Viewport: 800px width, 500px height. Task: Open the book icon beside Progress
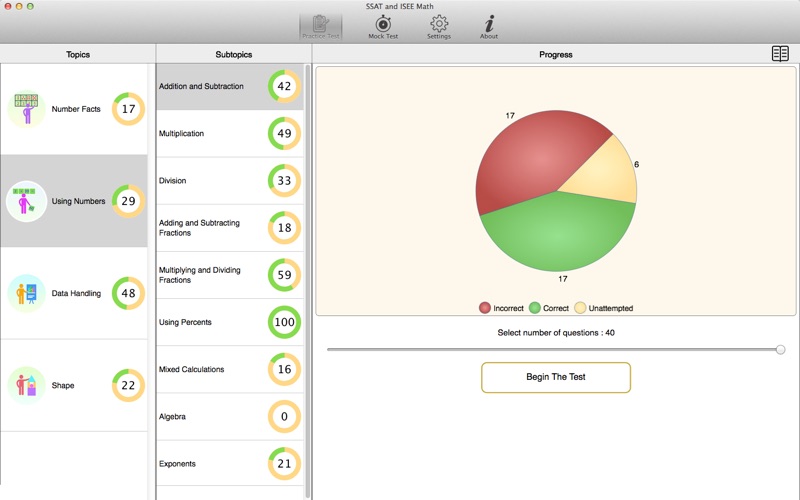coord(780,54)
